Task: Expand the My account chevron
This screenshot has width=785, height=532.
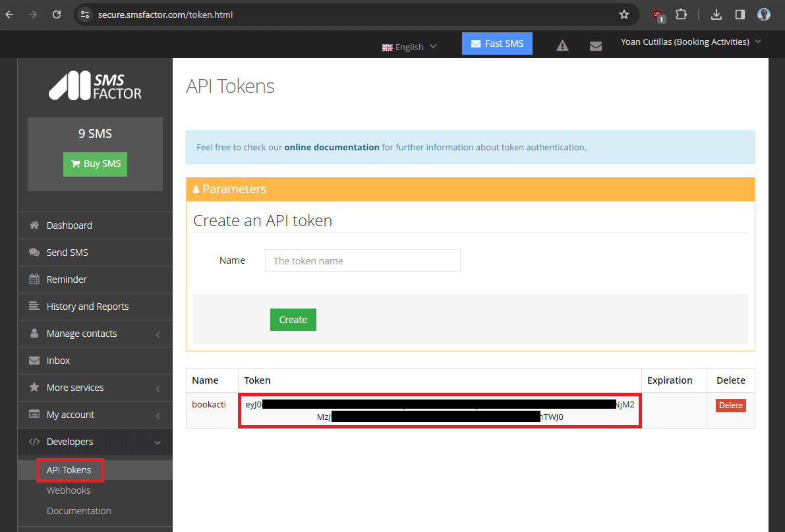Action: coord(158,415)
